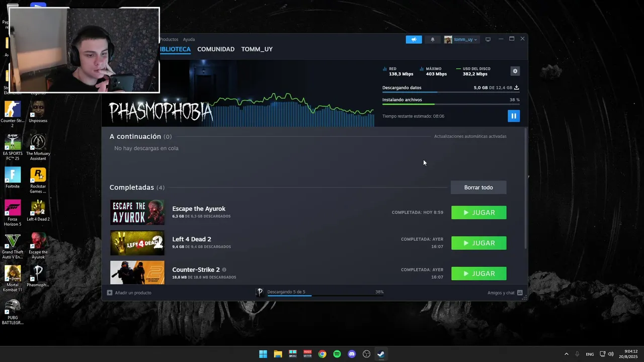
Task: Open Left 4 Dead 2 desktop shortcut
Action: click(38, 211)
